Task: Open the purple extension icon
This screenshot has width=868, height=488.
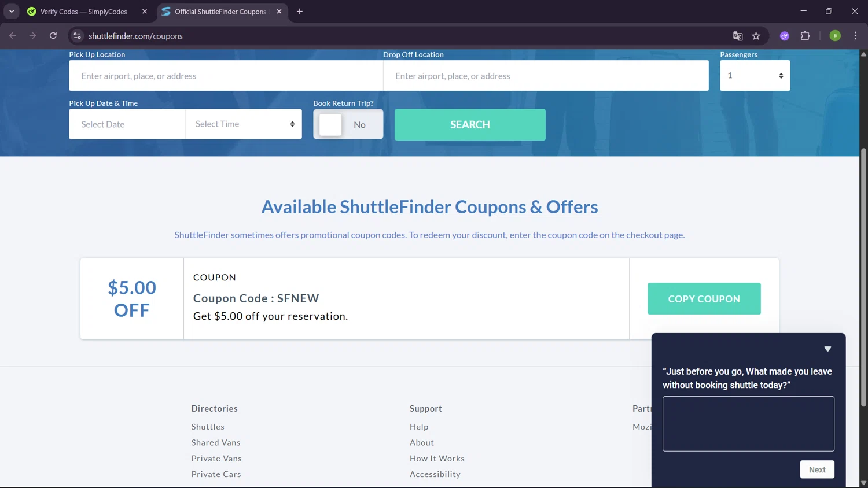Action: [x=785, y=36]
